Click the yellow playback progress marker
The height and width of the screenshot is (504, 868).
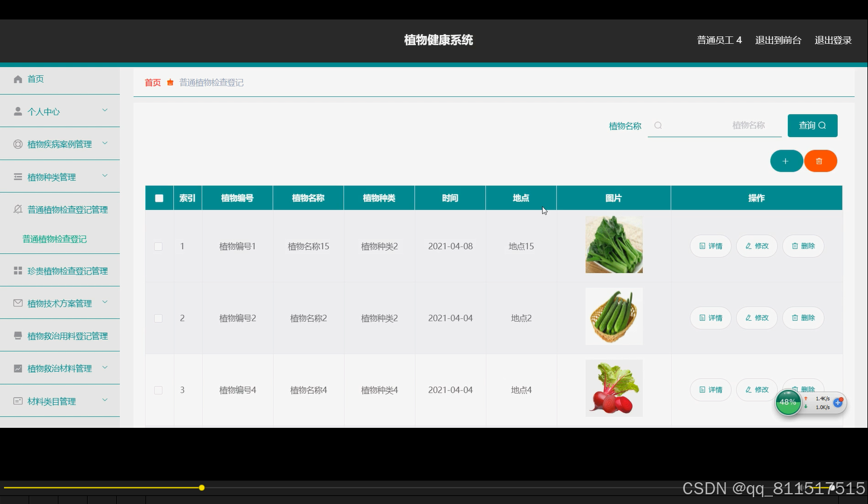[202, 487]
